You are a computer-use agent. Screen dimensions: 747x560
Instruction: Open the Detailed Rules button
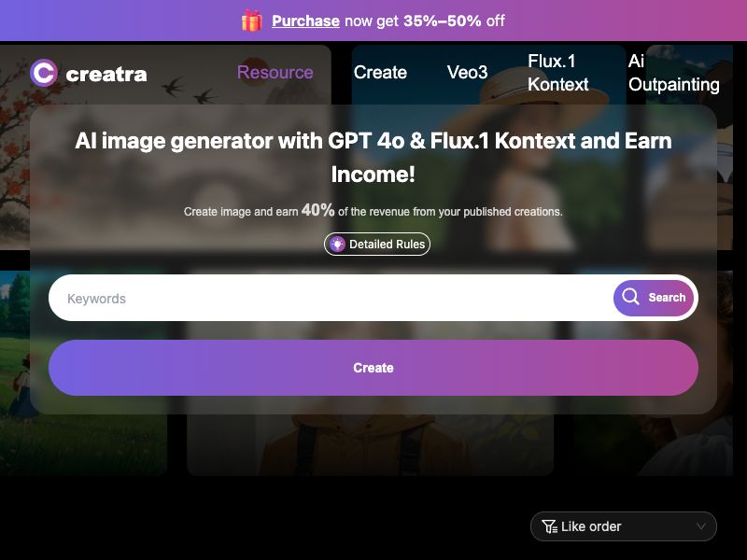(377, 245)
